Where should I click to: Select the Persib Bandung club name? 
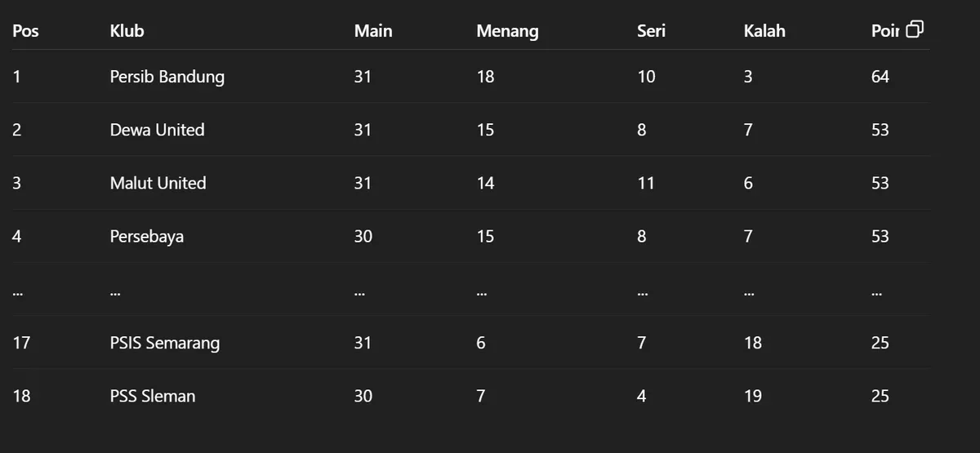[x=167, y=77]
